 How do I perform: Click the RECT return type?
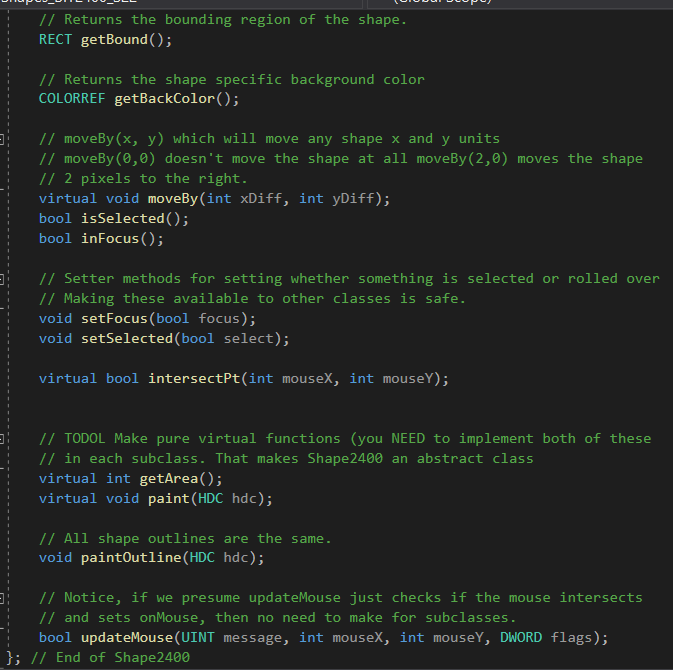(55, 39)
